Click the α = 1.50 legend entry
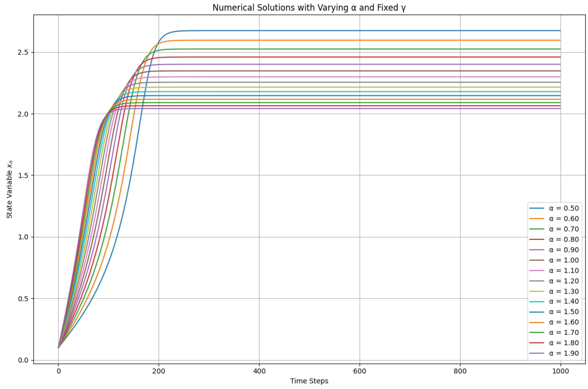 click(x=563, y=312)
